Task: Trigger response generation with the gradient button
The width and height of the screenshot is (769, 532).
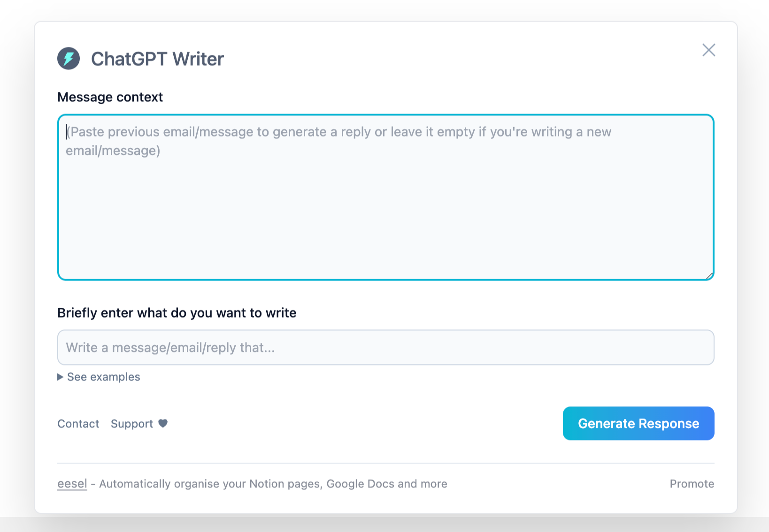Action: pyautogui.click(x=638, y=423)
